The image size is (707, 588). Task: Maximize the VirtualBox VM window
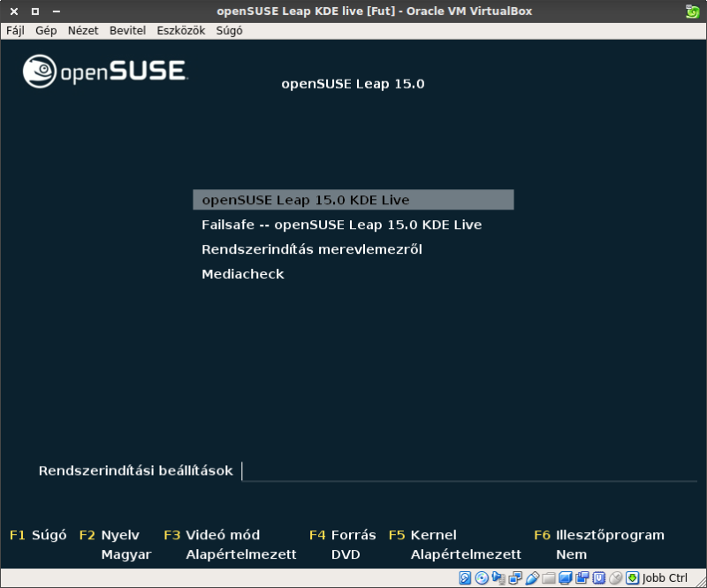[x=35, y=11]
